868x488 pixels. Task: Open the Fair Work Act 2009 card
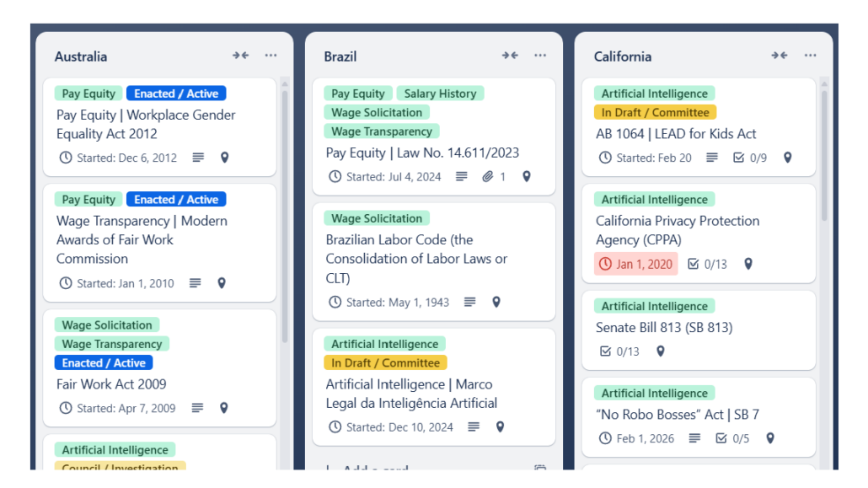click(x=111, y=384)
